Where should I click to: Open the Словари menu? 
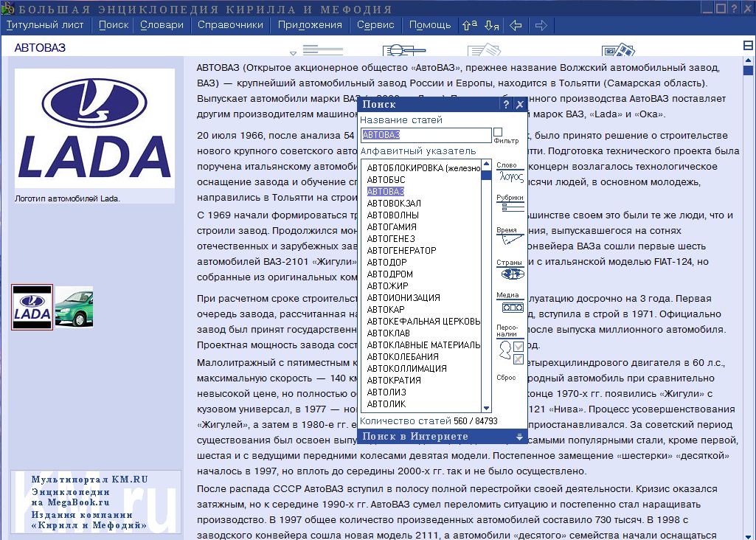click(162, 25)
